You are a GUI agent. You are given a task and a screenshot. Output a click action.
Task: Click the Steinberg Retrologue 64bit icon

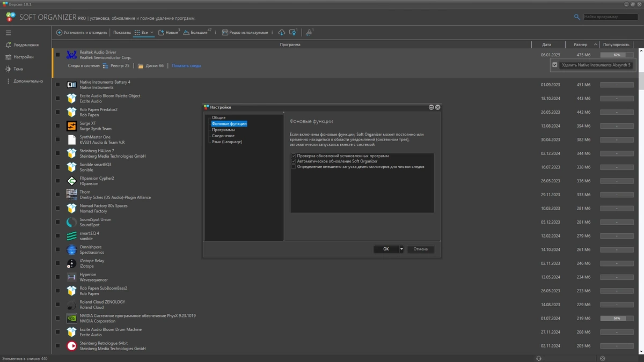pos(71,346)
